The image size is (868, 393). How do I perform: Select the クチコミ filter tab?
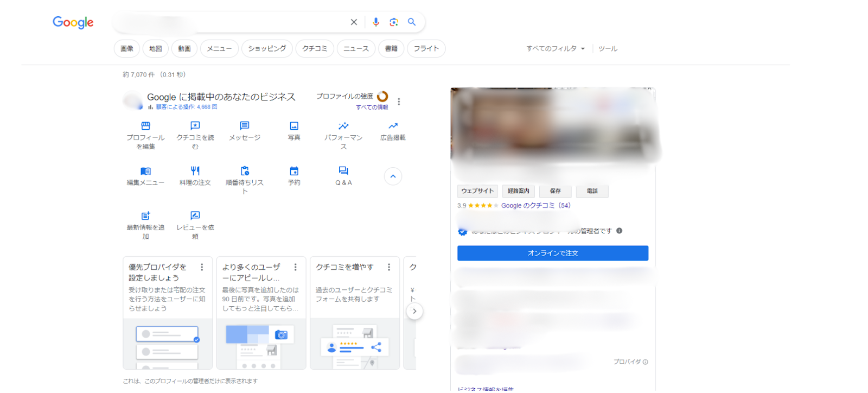point(315,49)
